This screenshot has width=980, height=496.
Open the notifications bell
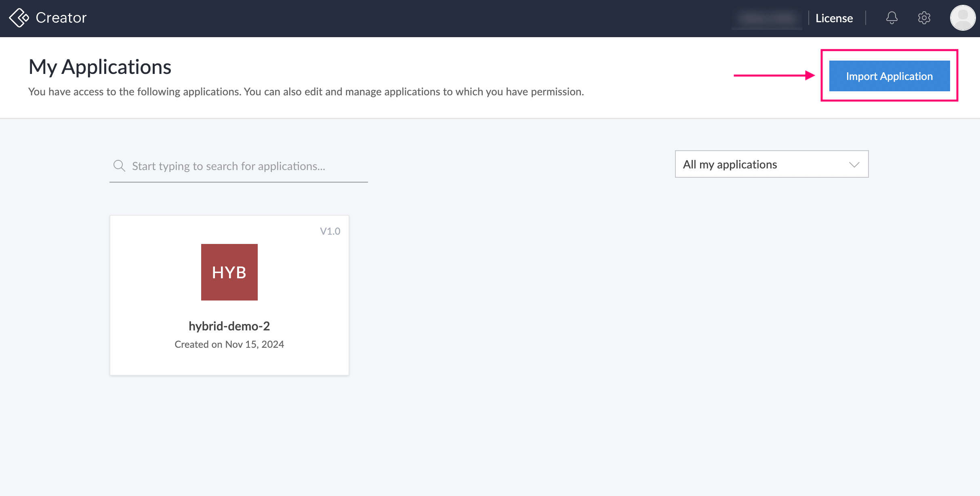(892, 18)
